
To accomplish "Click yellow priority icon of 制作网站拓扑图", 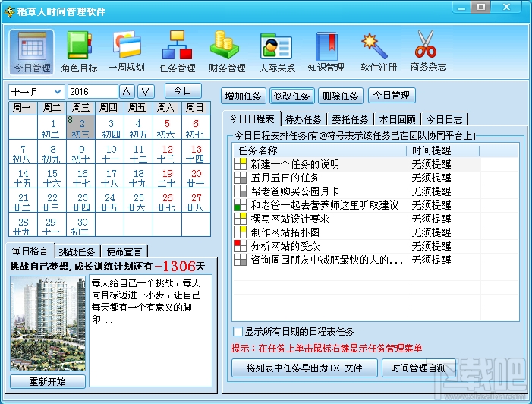I will (241, 232).
